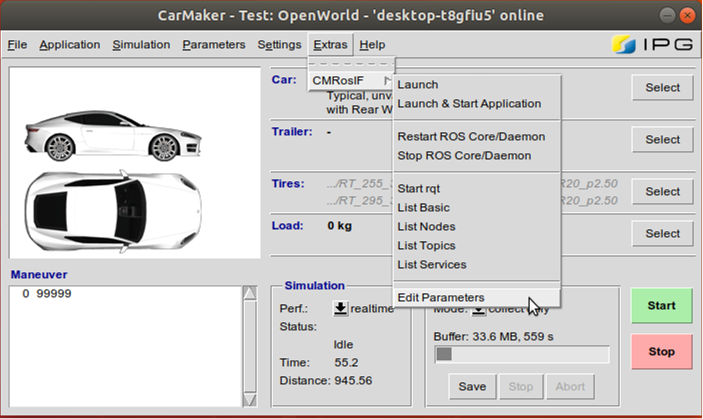Open the Perf. realtime dropdown arrow
Image resolution: width=703 pixels, height=419 pixels.
(x=340, y=308)
